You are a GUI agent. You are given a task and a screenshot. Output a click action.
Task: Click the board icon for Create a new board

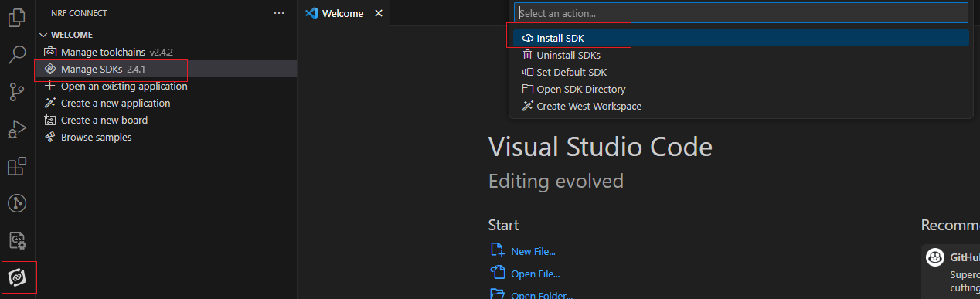click(x=50, y=120)
